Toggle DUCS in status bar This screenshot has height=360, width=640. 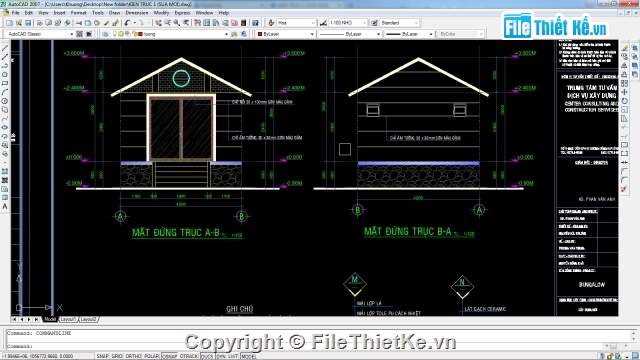click(x=207, y=356)
